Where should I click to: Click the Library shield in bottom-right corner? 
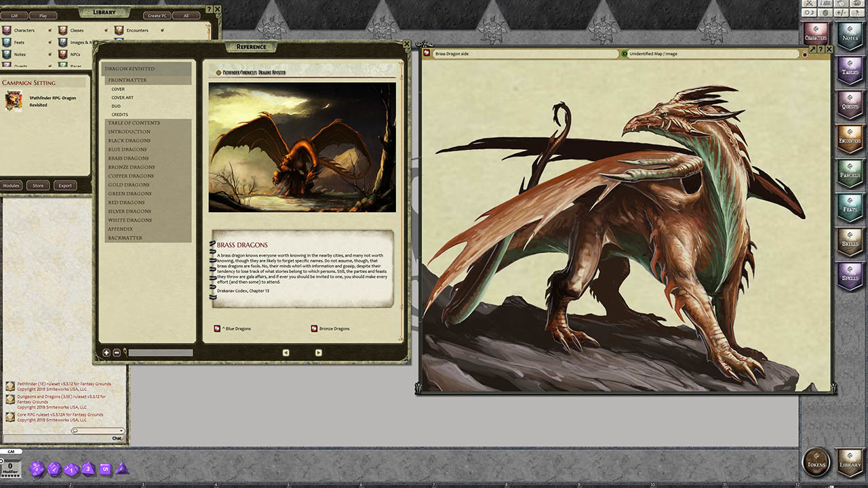pos(850,462)
